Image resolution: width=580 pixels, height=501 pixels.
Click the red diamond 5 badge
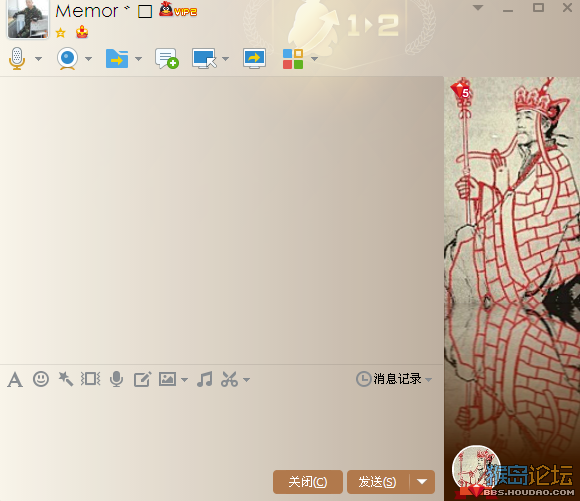point(460,90)
